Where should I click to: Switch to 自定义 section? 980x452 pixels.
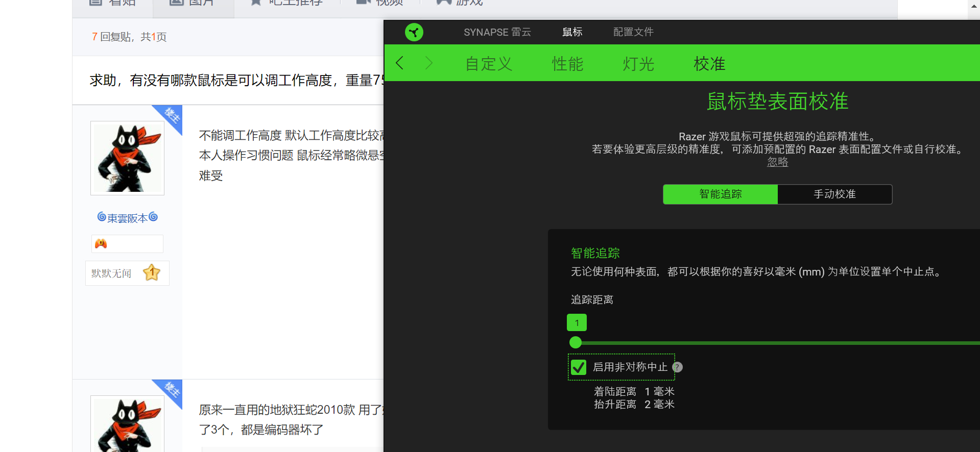point(489,64)
